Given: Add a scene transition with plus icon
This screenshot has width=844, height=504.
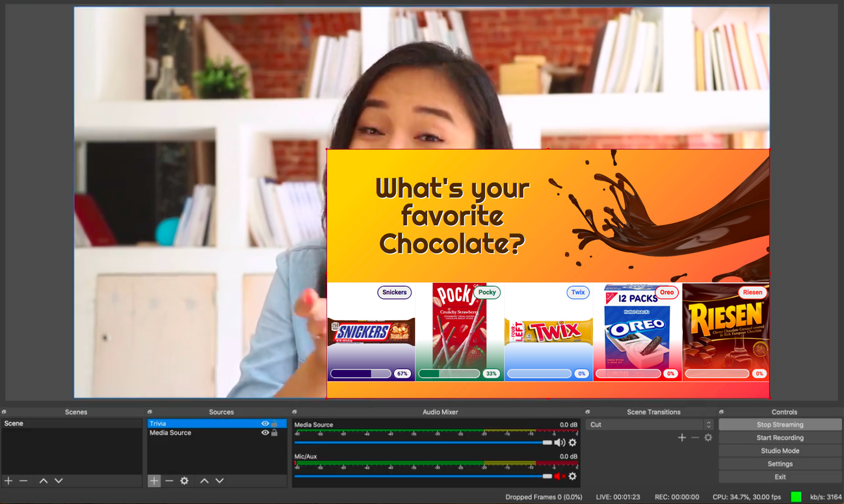Looking at the screenshot, I should pos(682,438).
